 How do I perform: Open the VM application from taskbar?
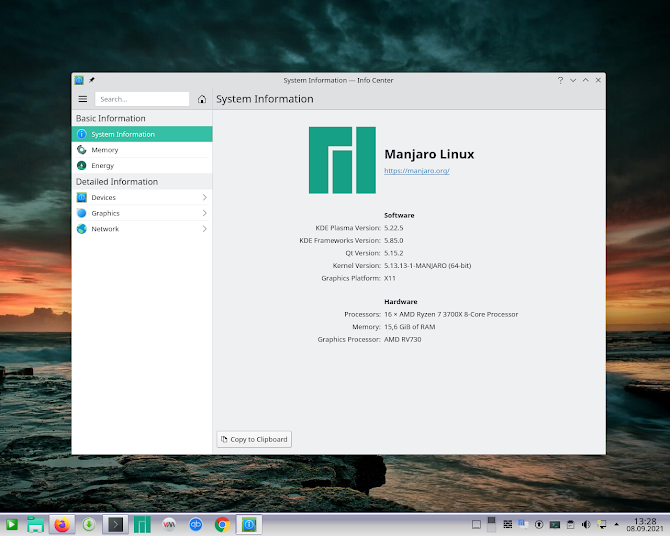tap(169, 524)
